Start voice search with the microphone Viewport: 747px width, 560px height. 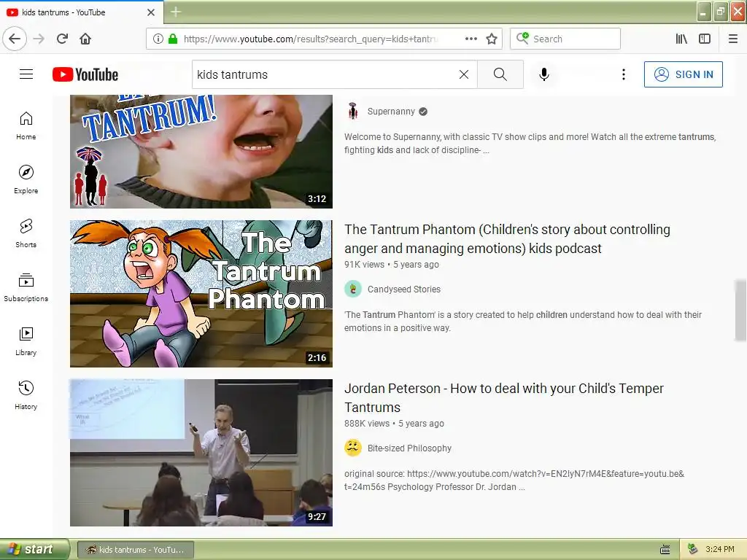click(544, 74)
